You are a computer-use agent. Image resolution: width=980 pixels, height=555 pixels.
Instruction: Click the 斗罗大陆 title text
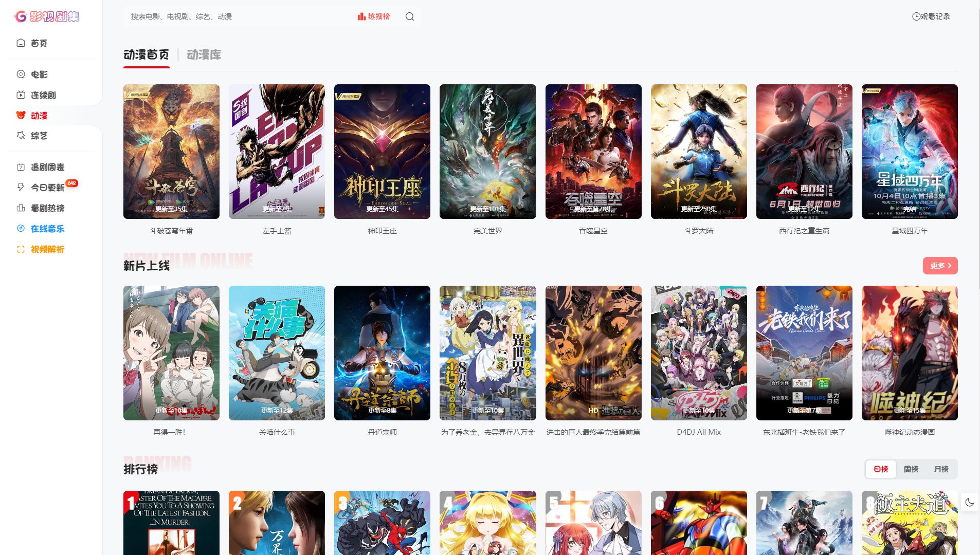pos(699,231)
